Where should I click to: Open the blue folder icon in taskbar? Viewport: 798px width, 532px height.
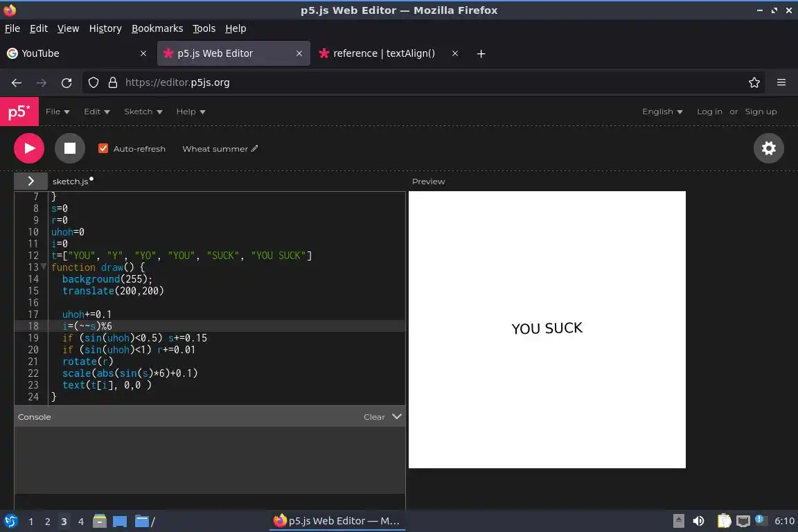142,522
